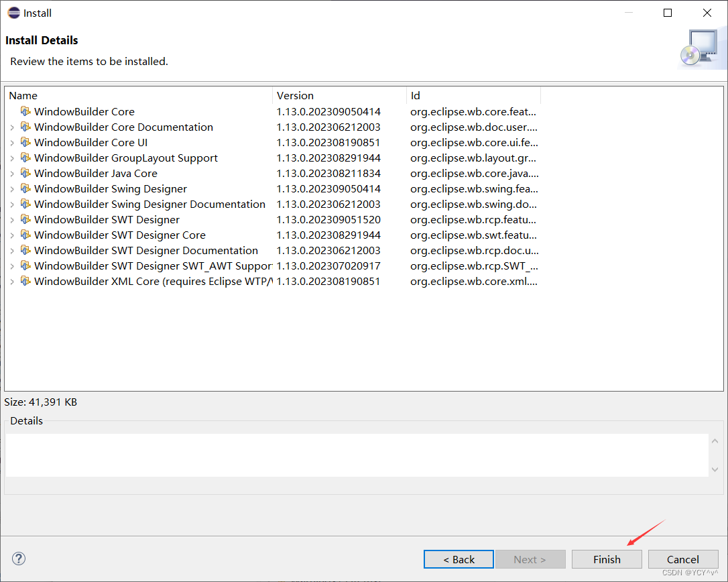The height and width of the screenshot is (582, 728).
Task: Click the WindowBuilder Java Core feature icon
Action: (25, 173)
